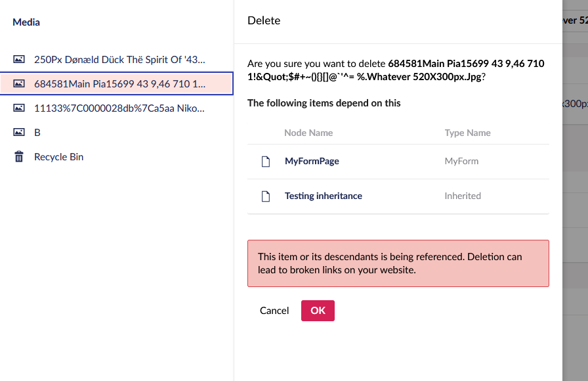
Task: Click image icon beside 684581Main Pia15699 item
Action: coord(19,83)
